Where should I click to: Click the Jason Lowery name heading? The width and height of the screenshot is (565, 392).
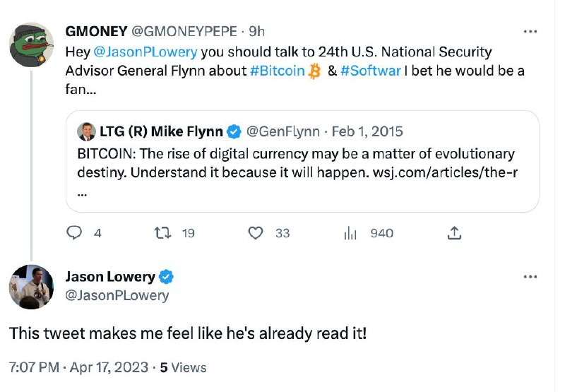point(110,277)
